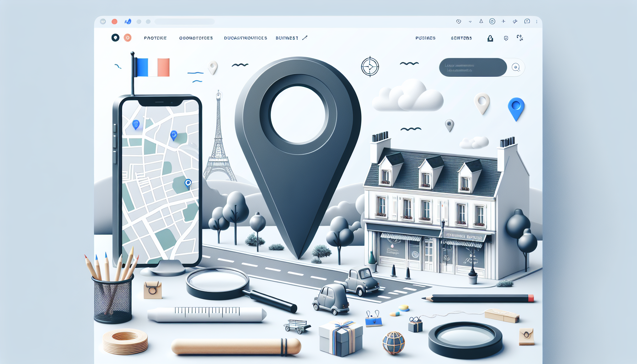Click the shield icon next to the padlock
Image resolution: width=637 pixels, height=364 pixels.
click(505, 38)
